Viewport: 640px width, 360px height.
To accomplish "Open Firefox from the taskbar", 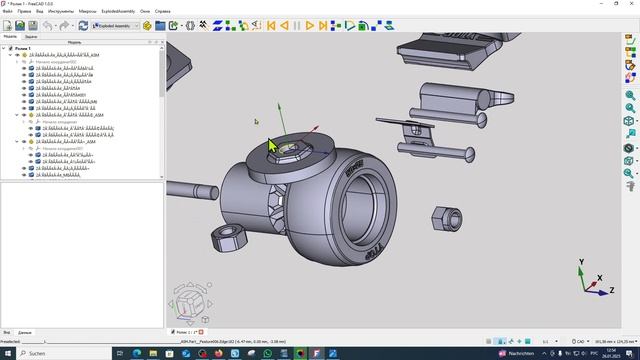I will tap(218, 353).
